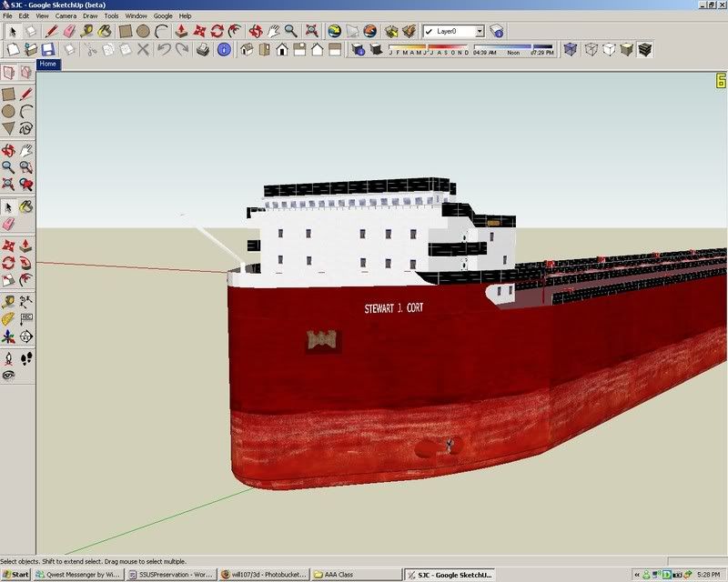Click Zoom Extents in top toolbar
This screenshot has width=728, height=582.
(x=311, y=31)
